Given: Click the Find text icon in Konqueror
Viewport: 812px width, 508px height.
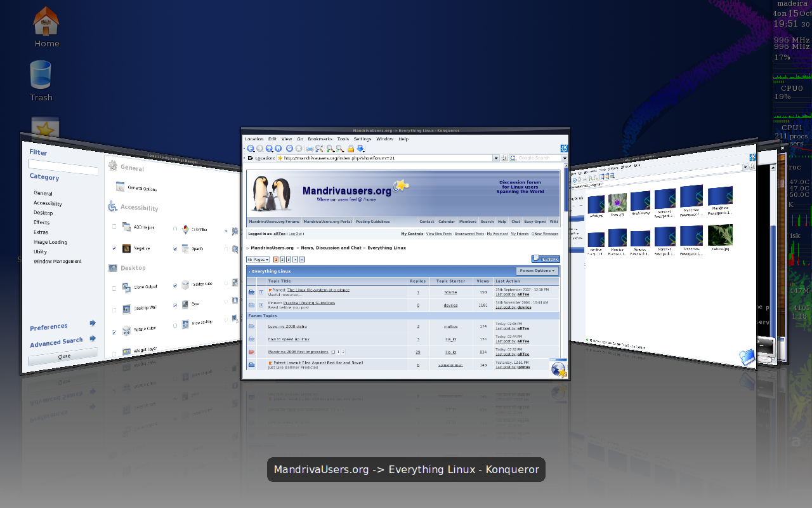Looking at the screenshot, I should [x=319, y=149].
